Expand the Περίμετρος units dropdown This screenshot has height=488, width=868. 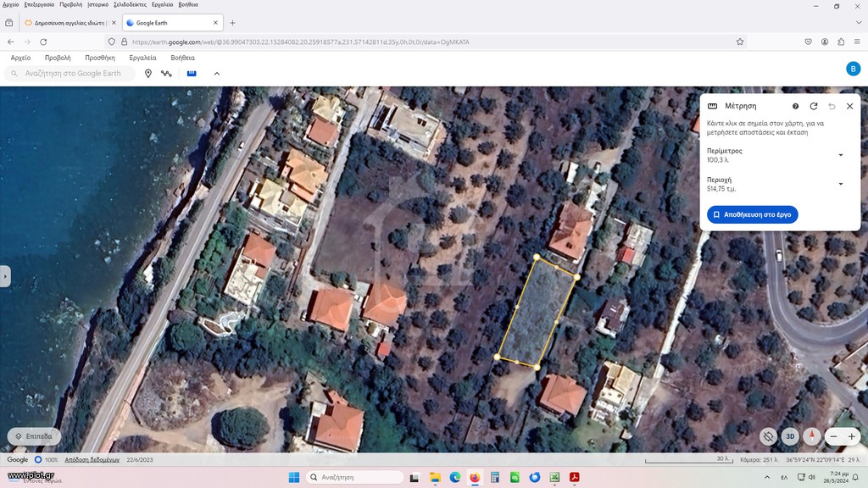coord(841,155)
